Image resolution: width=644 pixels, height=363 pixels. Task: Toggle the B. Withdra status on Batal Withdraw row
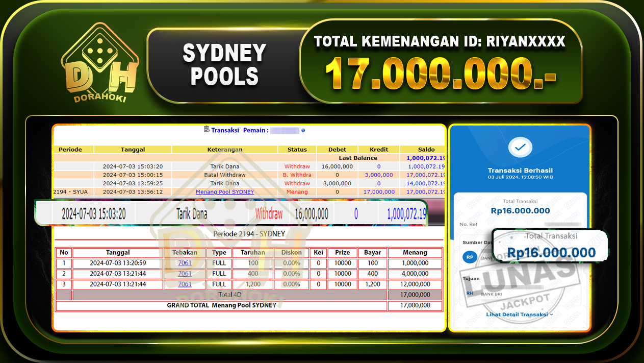[297, 175]
